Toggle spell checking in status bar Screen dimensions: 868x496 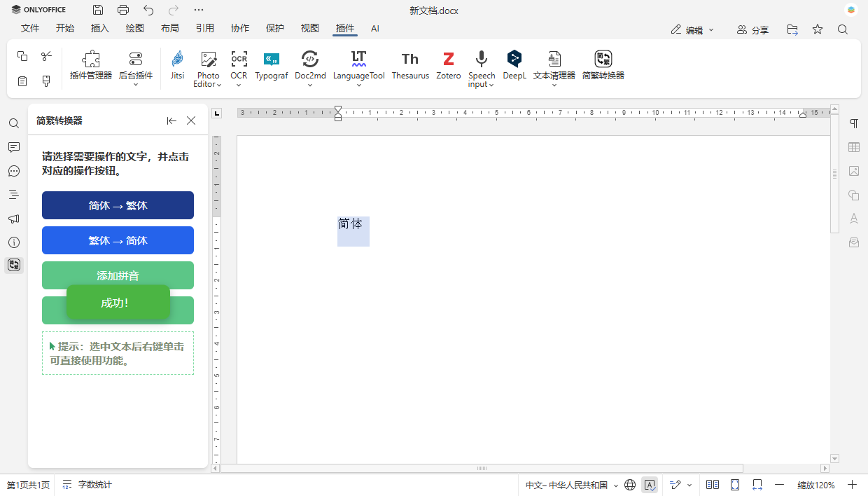[x=650, y=485]
